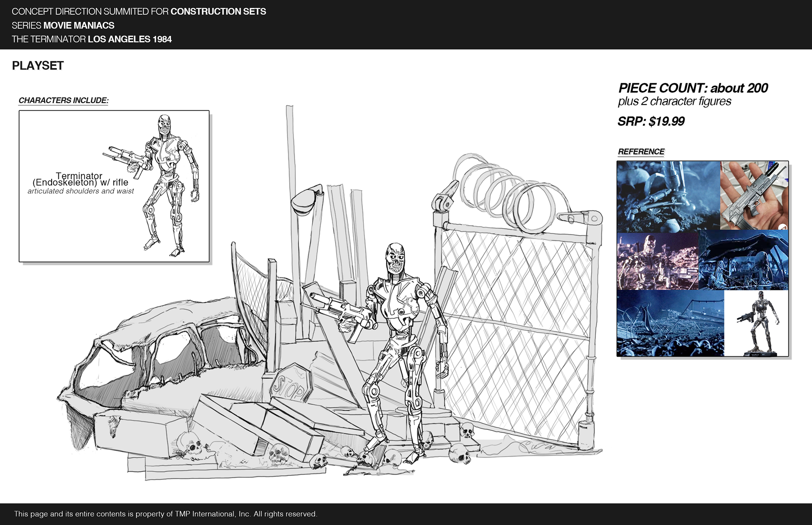
Task: Click the 'CHARACTERS INCLUDE:' label
Action: click(63, 101)
